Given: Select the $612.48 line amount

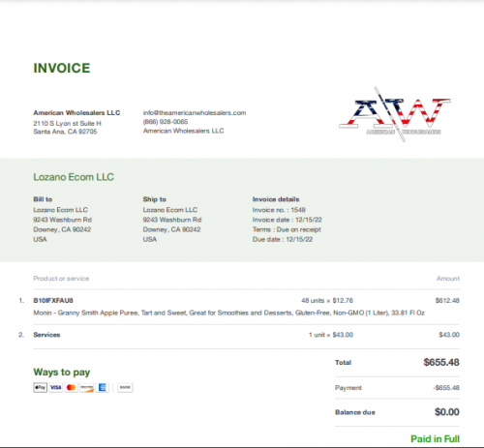Looking at the screenshot, I should pyautogui.click(x=447, y=301).
